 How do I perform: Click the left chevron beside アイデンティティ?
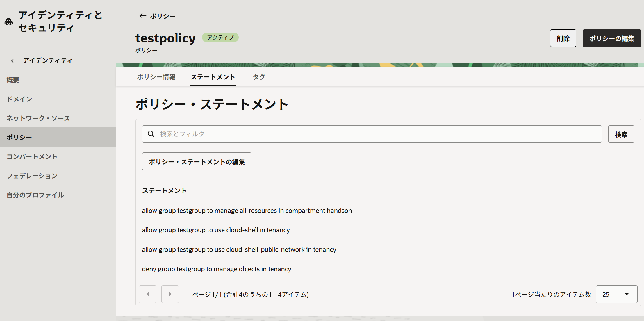[x=13, y=61]
